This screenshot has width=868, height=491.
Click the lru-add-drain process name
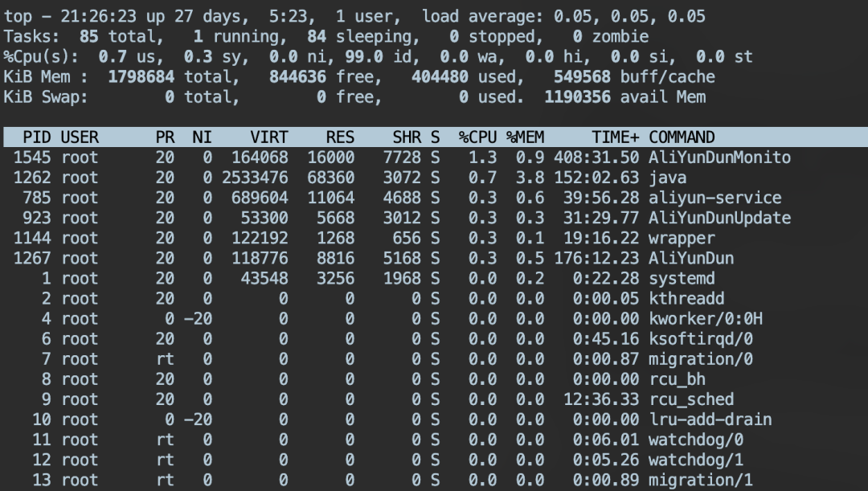click(x=710, y=419)
